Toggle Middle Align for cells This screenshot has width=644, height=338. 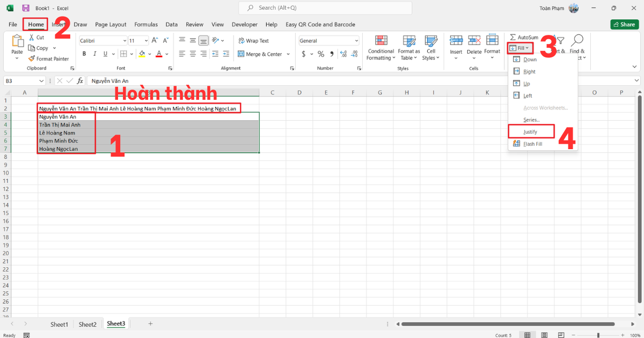click(193, 40)
